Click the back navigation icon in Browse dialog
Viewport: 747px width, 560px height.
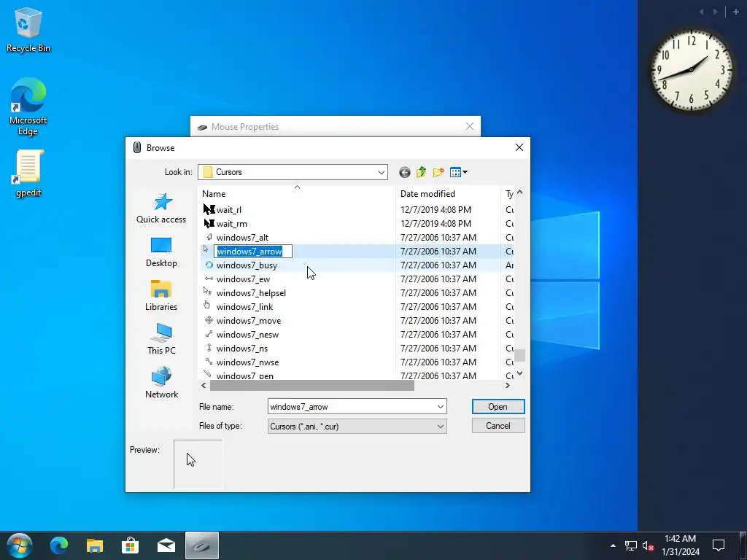[404, 172]
